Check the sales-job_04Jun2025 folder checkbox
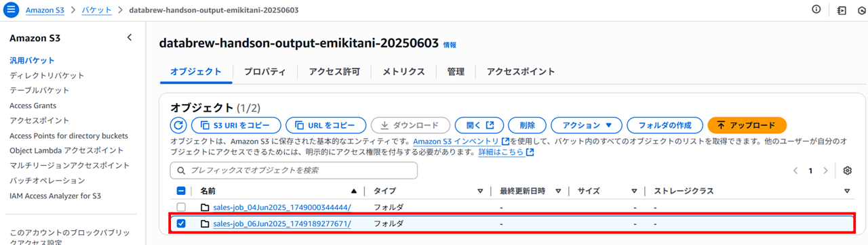The image size is (868, 245). click(181, 207)
